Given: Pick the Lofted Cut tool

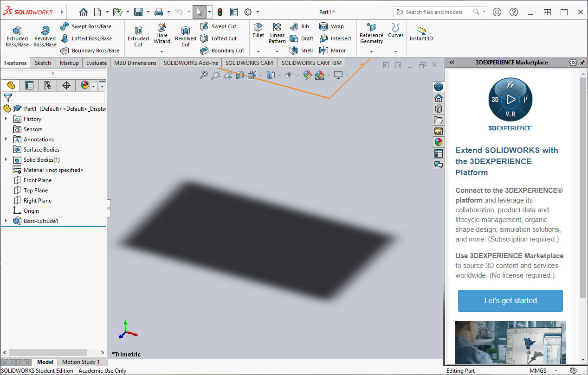Looking at the screenshot, I should [x=219, y=38].
